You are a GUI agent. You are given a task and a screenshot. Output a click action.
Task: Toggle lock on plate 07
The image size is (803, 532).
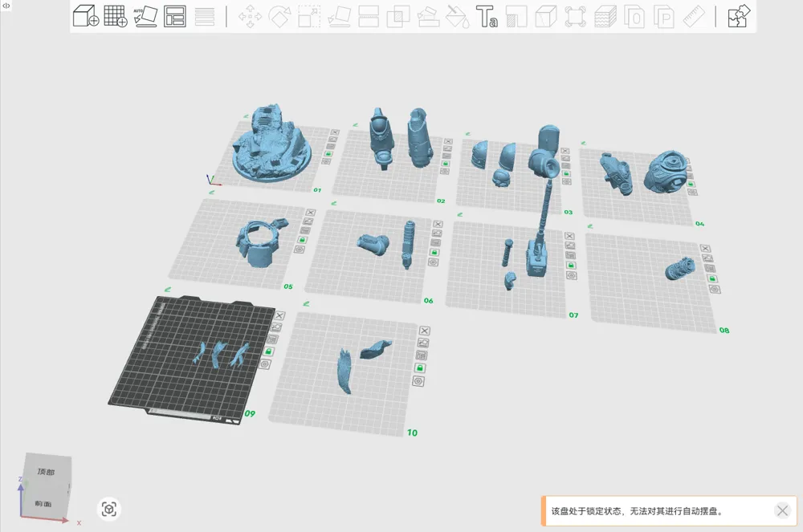571,265
